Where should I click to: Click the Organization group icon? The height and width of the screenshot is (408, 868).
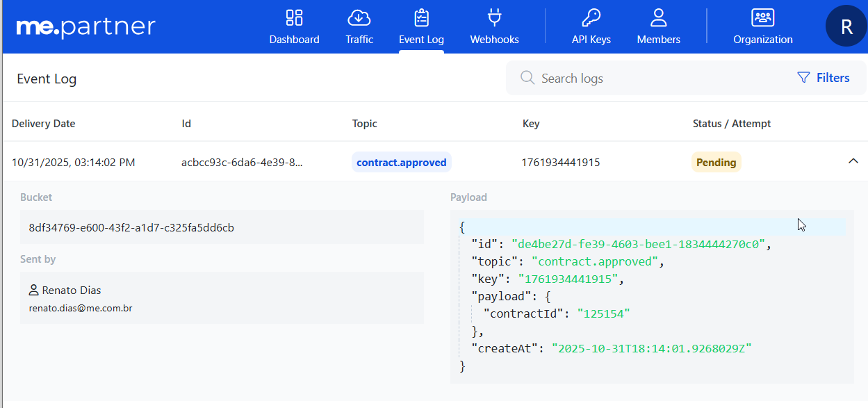click(762, 18)
